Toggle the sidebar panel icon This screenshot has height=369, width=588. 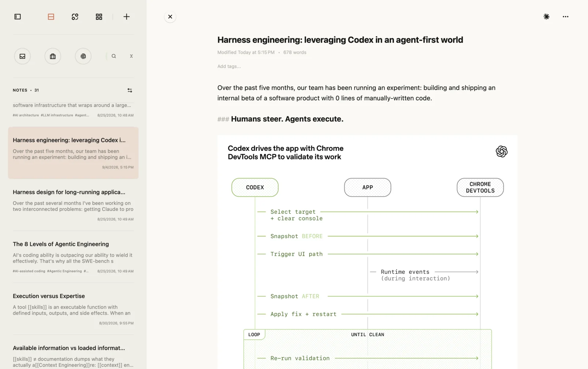pos(18,17)
